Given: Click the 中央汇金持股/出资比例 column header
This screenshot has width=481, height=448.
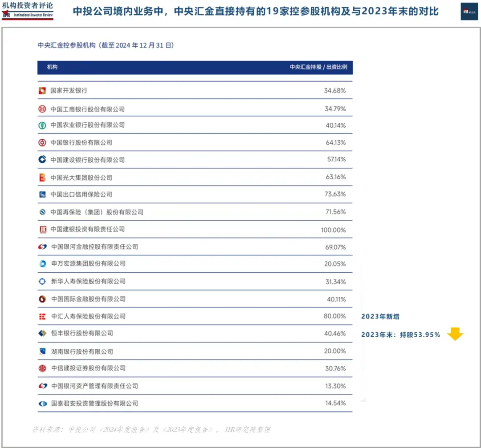Looking at the screenshot, I should pyautogui.click(x=318, y=67).
